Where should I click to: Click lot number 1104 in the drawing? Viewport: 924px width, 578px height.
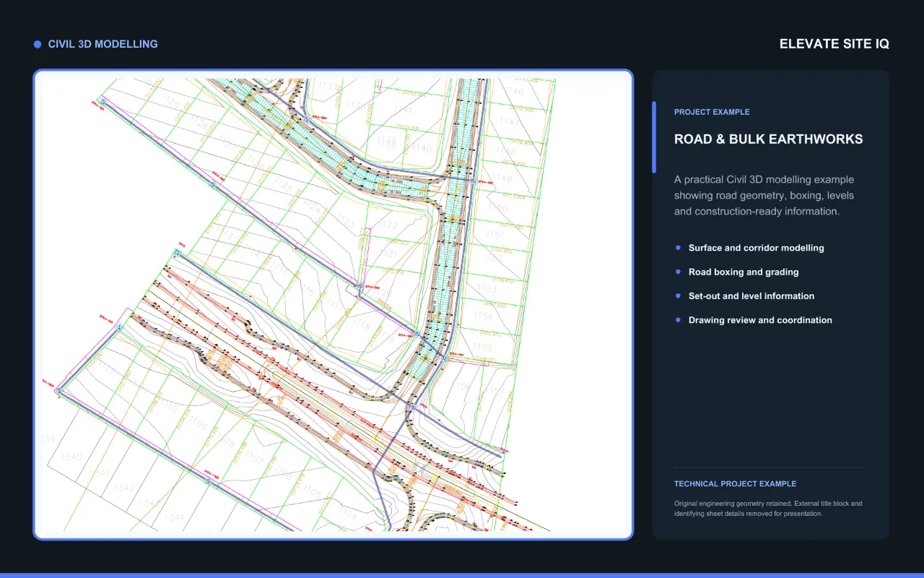pyautogui.click(x=347, y=514)
